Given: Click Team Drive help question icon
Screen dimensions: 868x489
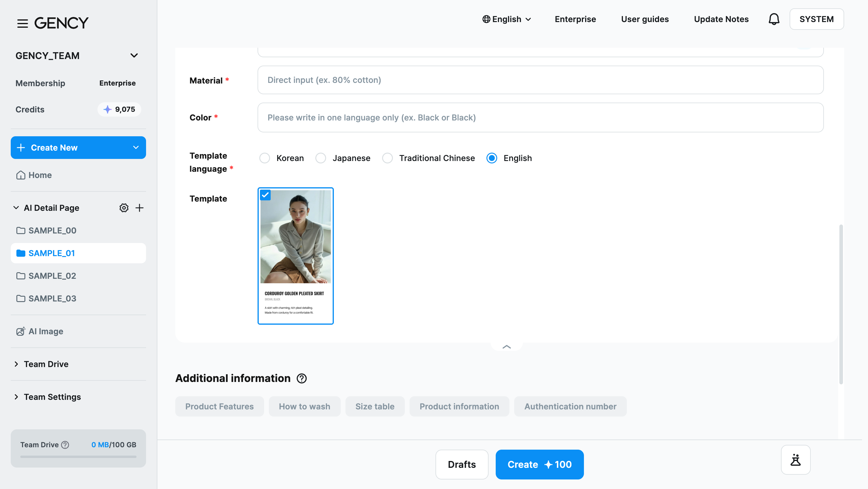Looking at the screenshot, I should pyautogui.click(x=65, y=445).
